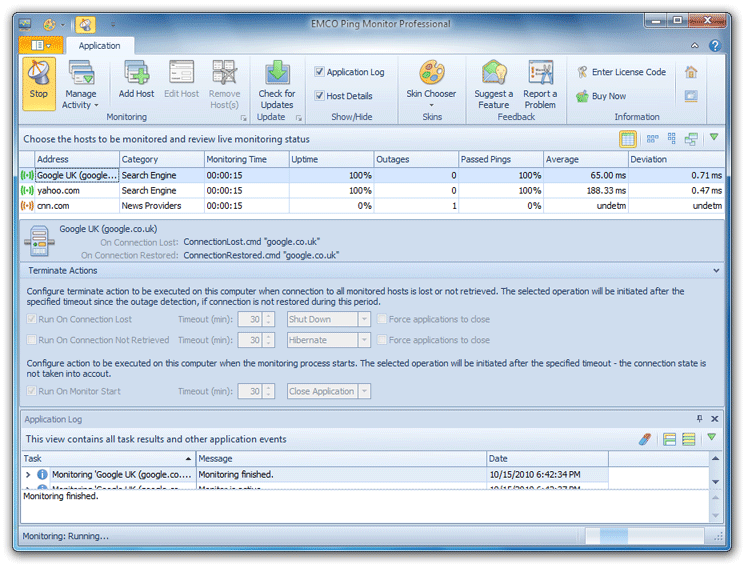Open the orange application menu button
The width and height of the screenshot is (744, 564).
pos(41,46)
